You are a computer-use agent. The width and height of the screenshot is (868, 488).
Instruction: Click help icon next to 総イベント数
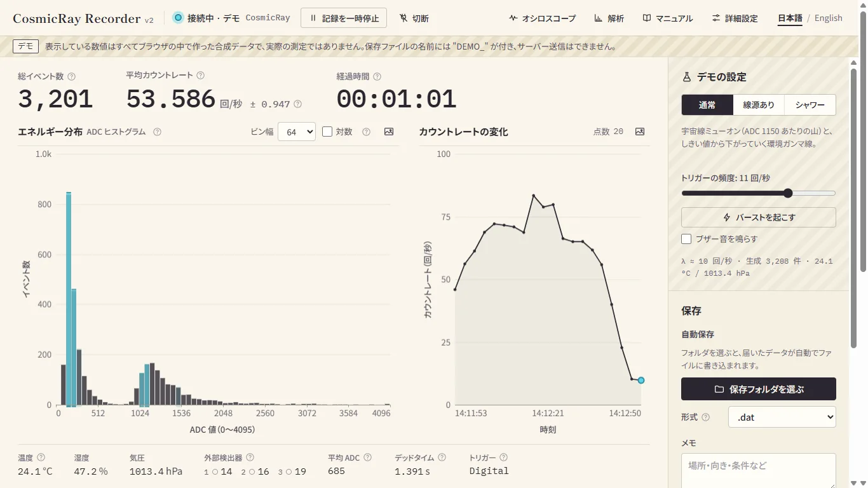point(71,76)
